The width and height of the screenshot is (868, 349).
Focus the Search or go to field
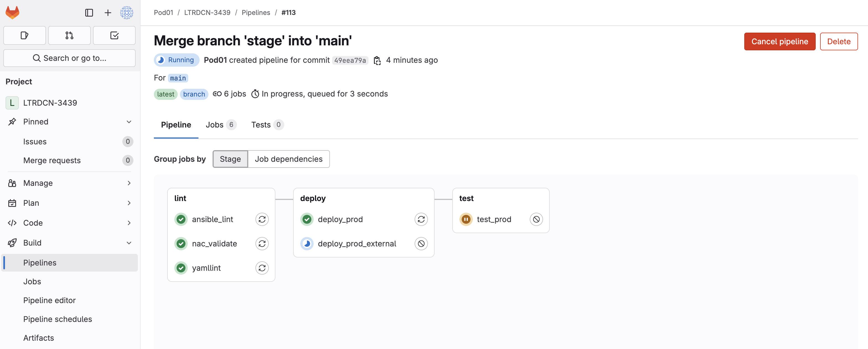coord(69,58)
